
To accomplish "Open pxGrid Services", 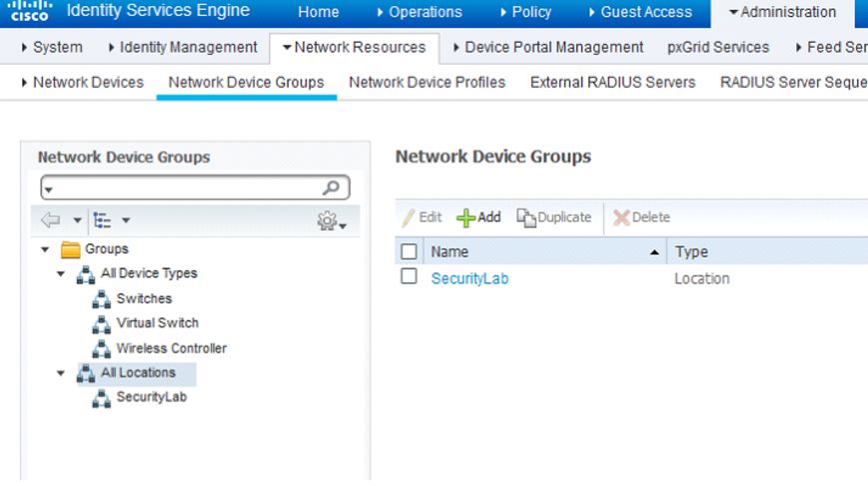I will [718, 48].
